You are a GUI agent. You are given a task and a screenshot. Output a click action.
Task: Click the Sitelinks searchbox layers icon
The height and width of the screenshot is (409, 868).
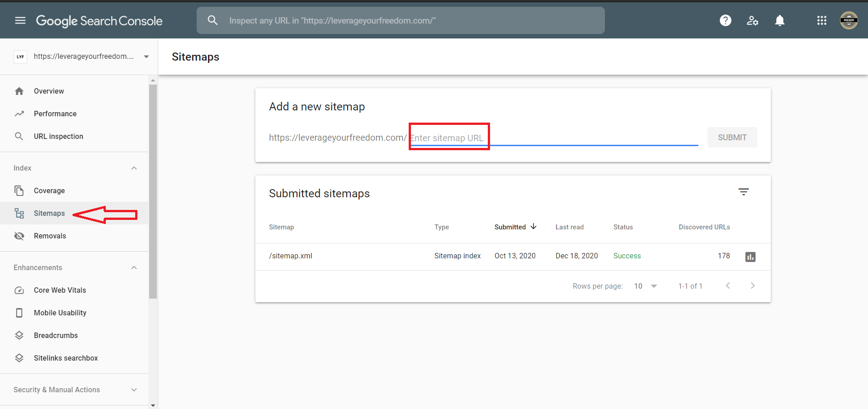(19, 358)
